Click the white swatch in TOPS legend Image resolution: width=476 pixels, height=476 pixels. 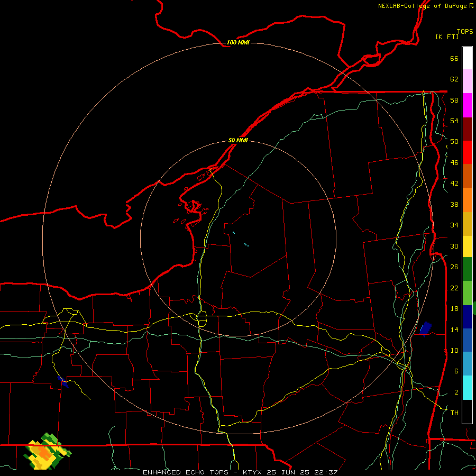(467, 58)
